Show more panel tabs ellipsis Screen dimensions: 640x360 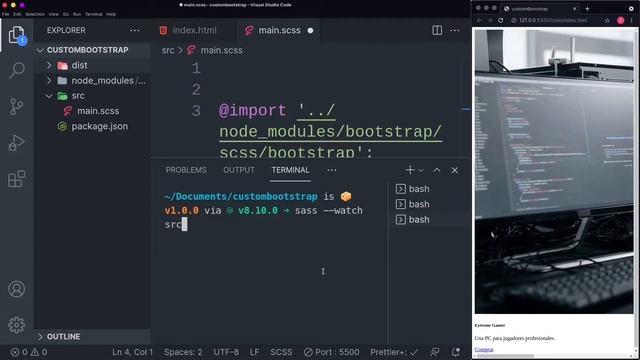tap(332, 170)
